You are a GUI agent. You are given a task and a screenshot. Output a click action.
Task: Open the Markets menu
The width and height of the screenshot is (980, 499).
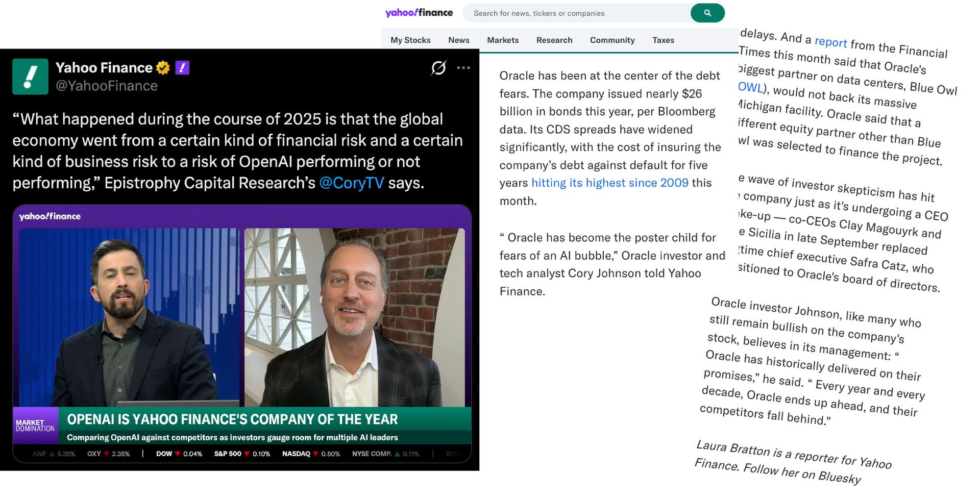[x=503, y=40]
